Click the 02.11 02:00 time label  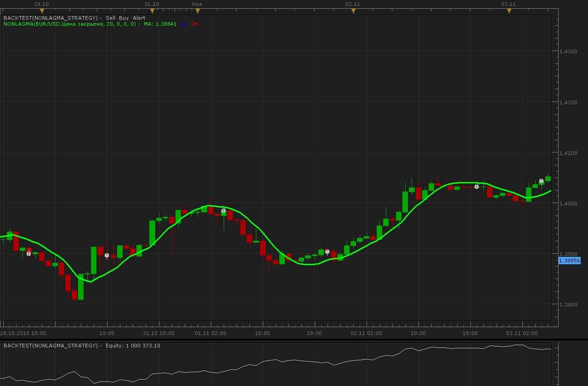(x=366, y=333)
